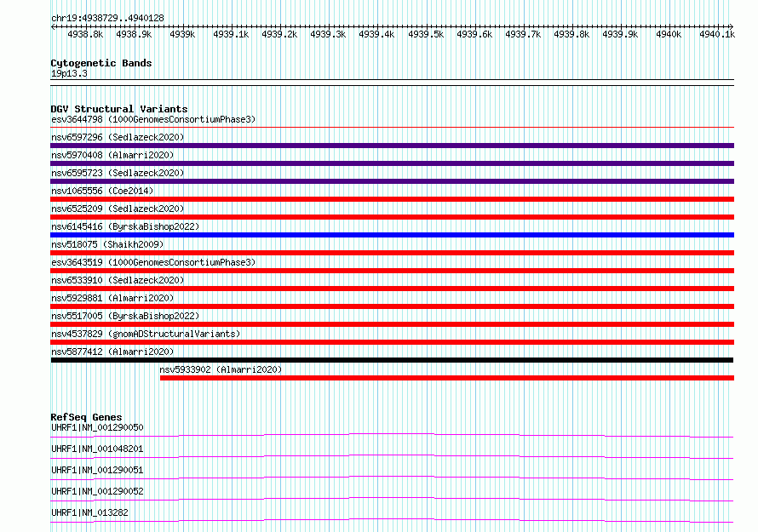Click the red bar under nsv5933902
The image size is (758, 532).
pyautogui.click(x=447, y=378)
